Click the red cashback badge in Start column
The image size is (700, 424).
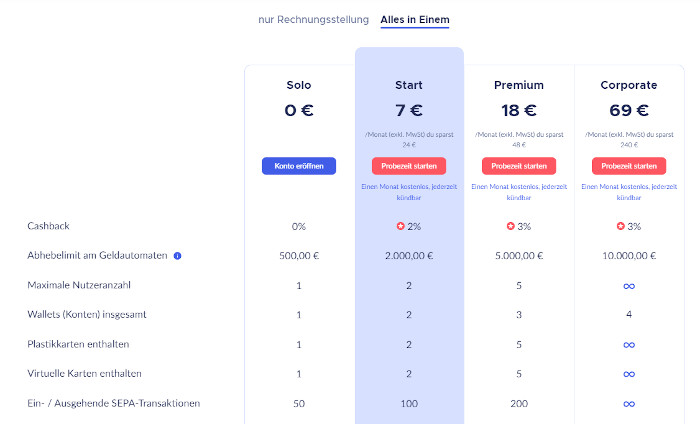pyautogui.click(x=400, y=226)
